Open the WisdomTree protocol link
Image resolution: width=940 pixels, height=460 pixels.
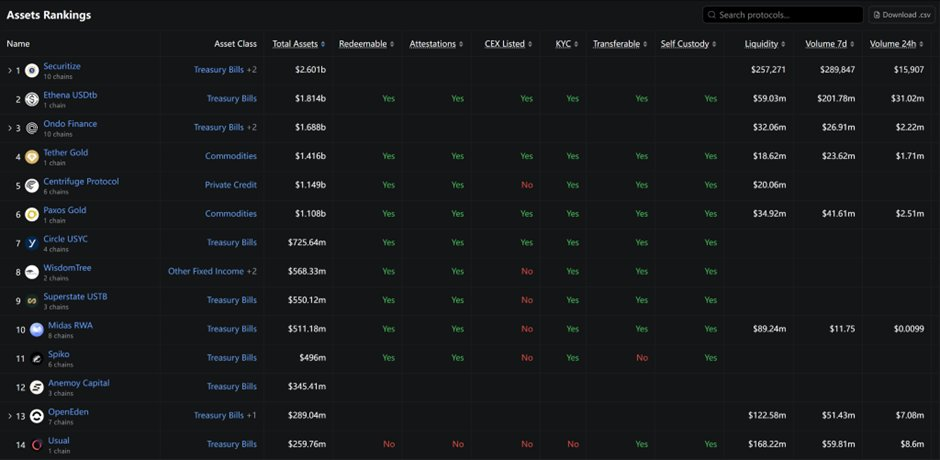(x=68, y=267)
